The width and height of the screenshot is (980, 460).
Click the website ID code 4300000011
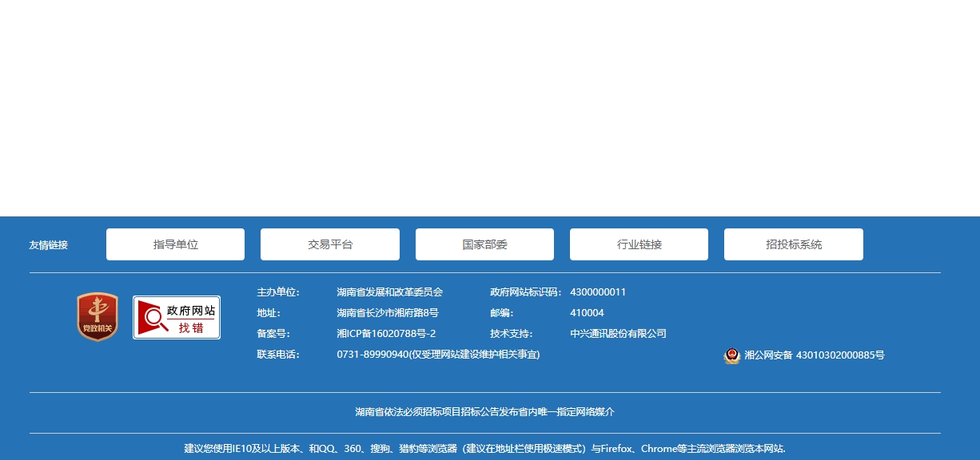pyautogui.click(x=598, y=292)
